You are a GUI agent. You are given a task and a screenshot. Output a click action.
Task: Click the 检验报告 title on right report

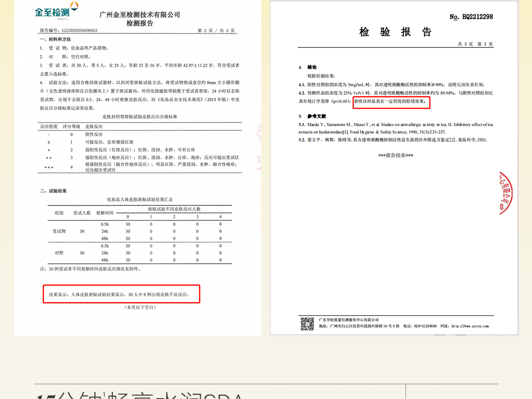(x=395, y=32)
